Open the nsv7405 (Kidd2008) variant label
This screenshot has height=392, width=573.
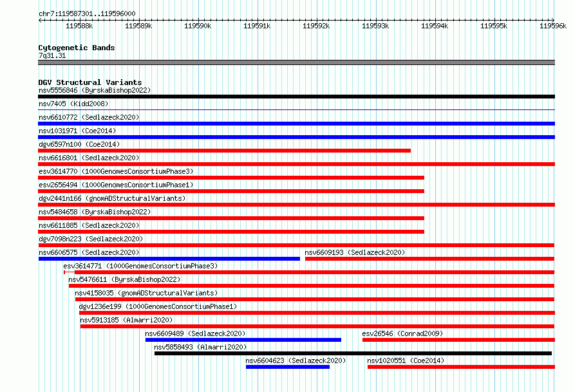click(73, 104)
